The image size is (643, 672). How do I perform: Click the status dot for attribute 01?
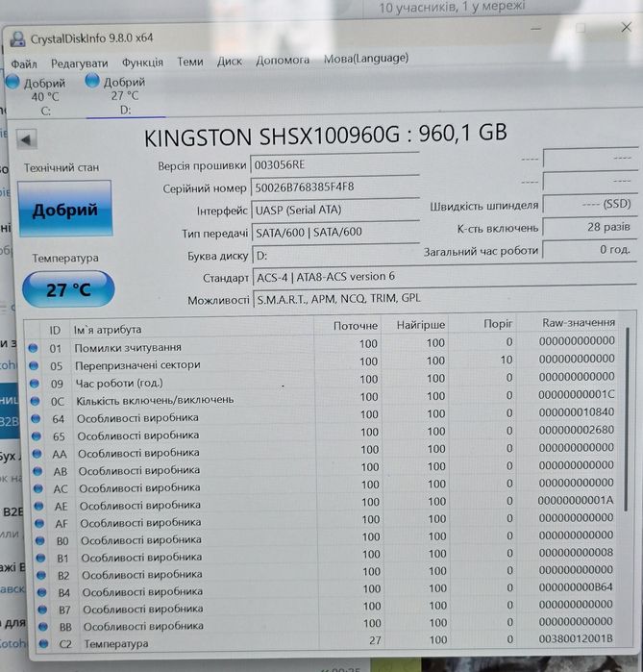coord(33,348)
